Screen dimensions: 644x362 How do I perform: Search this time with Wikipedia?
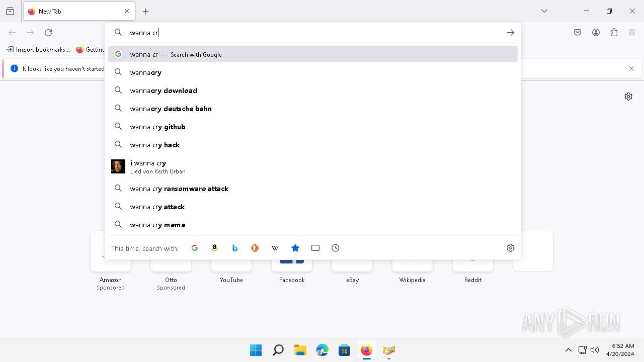275,248
